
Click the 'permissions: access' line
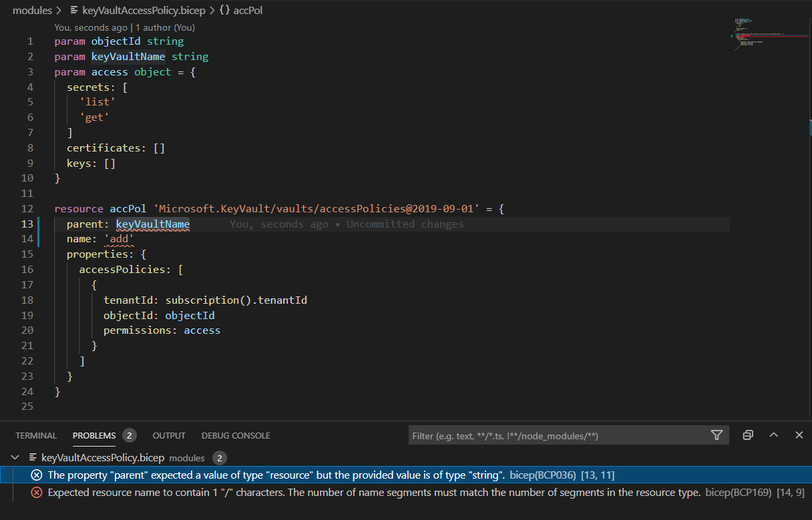click(162, 330)
